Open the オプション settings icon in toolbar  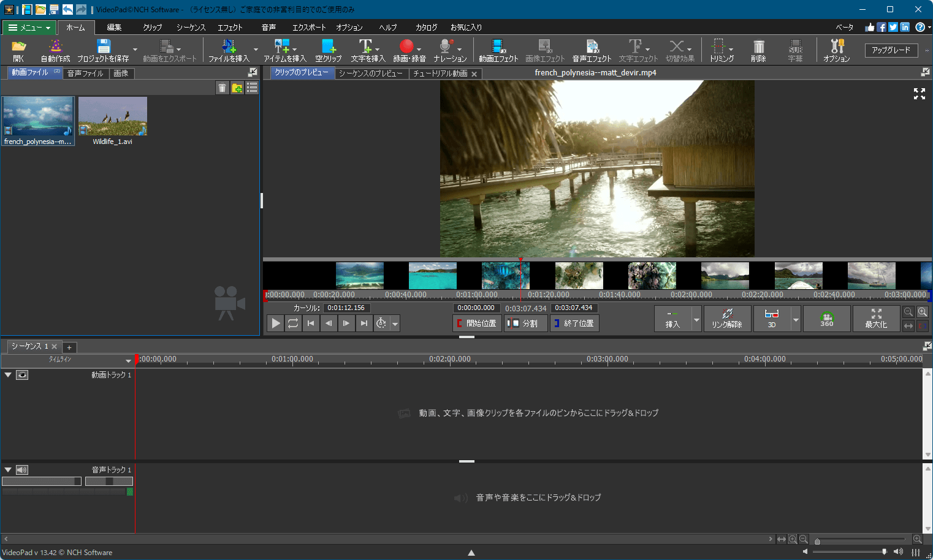pyautogui.click(x=836, y=50)
